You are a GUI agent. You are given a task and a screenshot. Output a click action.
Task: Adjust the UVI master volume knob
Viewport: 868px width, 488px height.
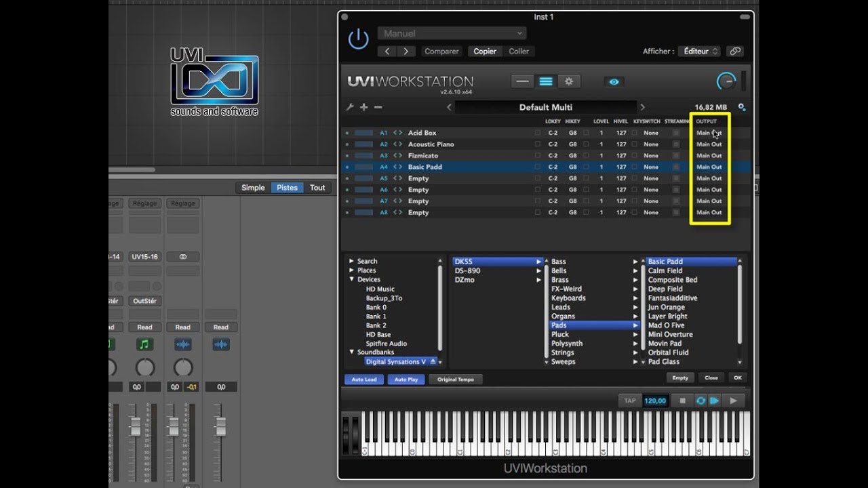[x=726, y=81]
